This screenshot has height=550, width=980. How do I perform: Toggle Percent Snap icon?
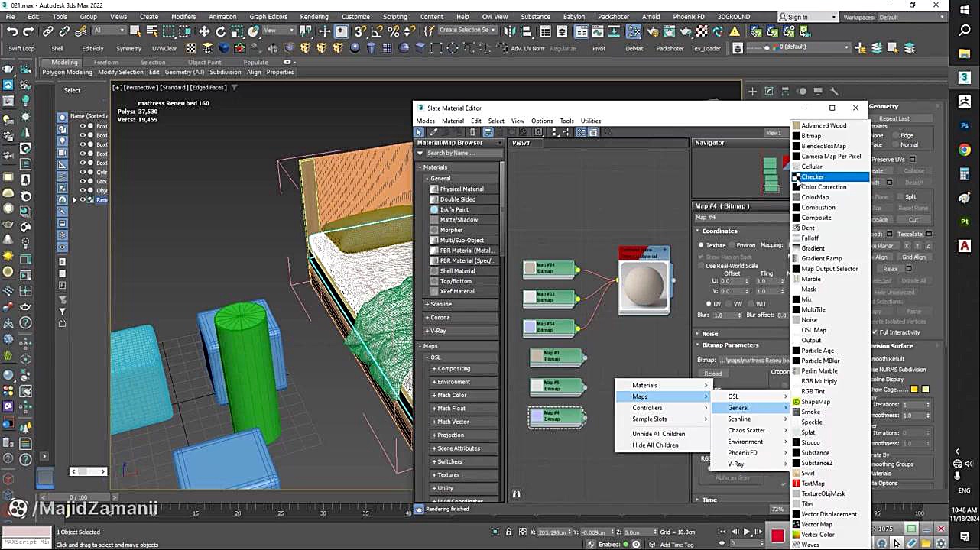click(394, 31)
